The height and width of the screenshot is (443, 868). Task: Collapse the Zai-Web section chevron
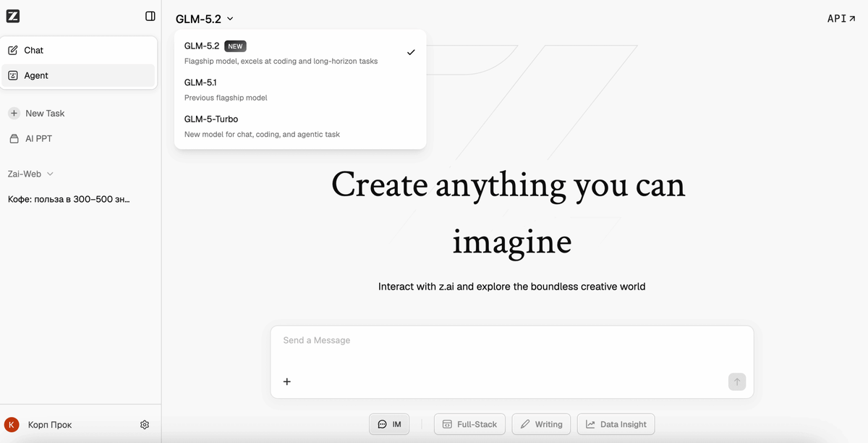pyautogui.click(x=50, y=174)
